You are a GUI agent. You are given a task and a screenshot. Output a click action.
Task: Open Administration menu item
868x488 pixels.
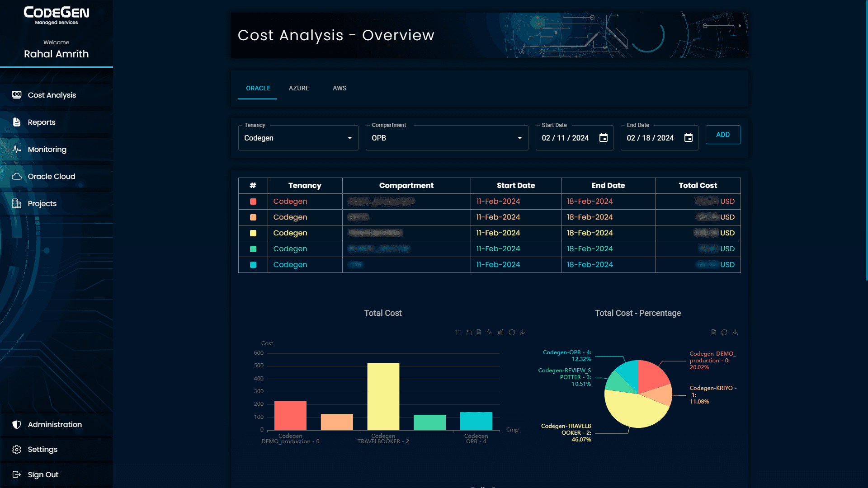pos(57,424)
